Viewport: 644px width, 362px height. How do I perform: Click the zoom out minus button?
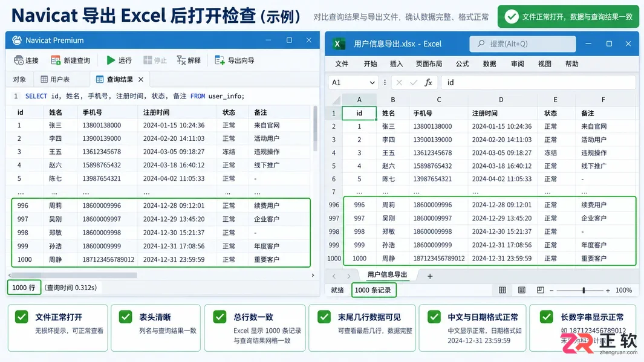point(551,290)
